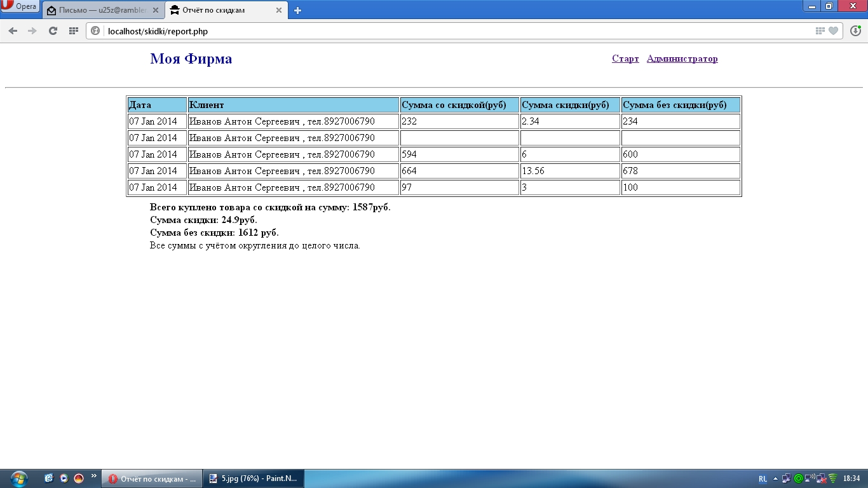868x488 pixels.
Task: Click the date cell in the 232 row
Action: [x=157, y=121]
